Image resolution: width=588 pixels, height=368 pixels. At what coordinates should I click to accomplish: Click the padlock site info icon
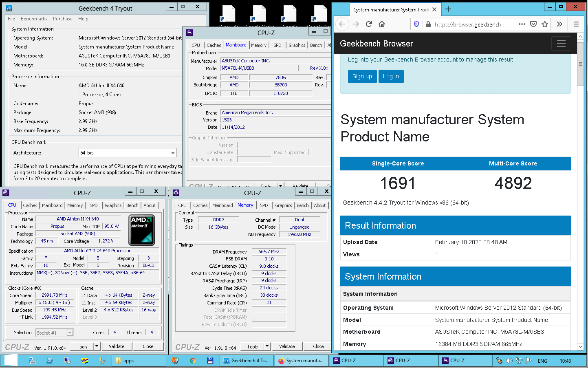428,24
